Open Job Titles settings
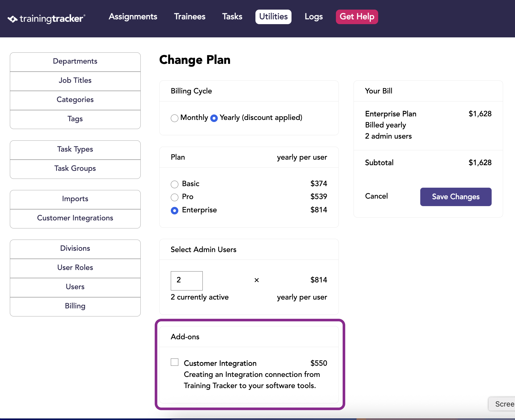 [x=75, y=81]
